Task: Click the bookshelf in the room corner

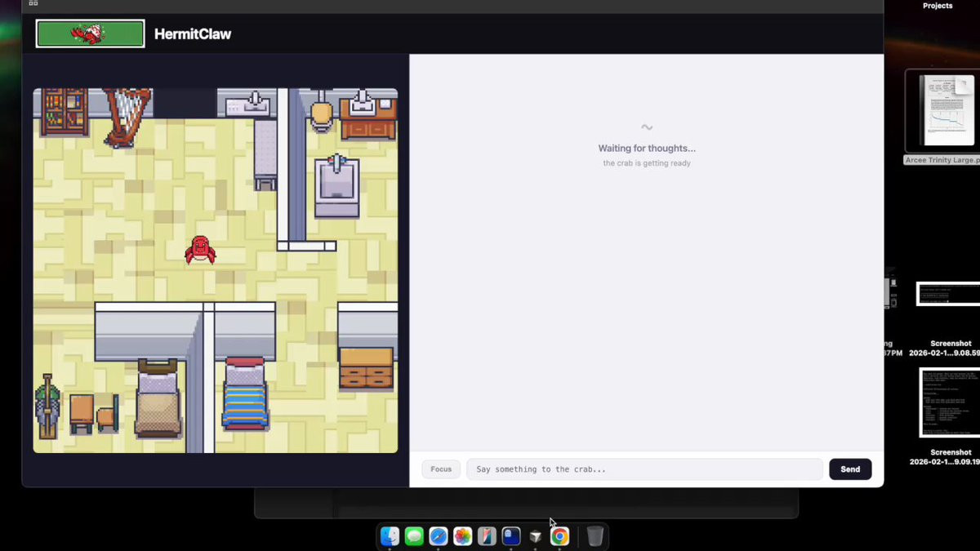Action: tap(65, 111)
